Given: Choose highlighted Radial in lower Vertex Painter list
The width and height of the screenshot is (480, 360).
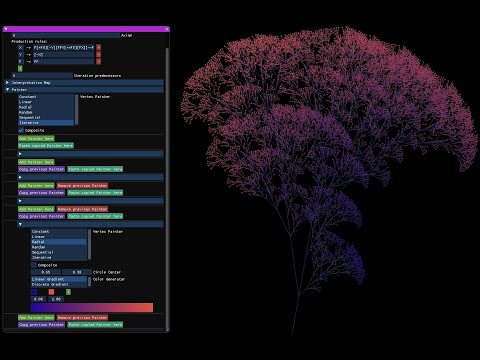Looking at the screenshot, I should coord(59,242).
